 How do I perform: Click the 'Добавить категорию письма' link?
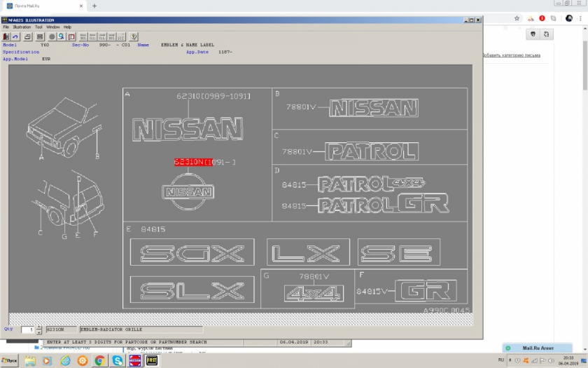(511, 55)
